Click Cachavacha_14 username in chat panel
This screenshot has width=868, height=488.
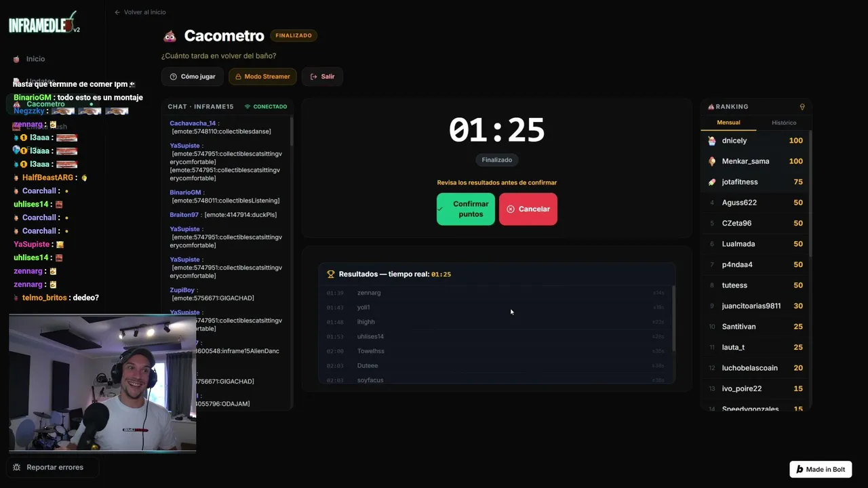pyautogui.click(x=193, y=123)
